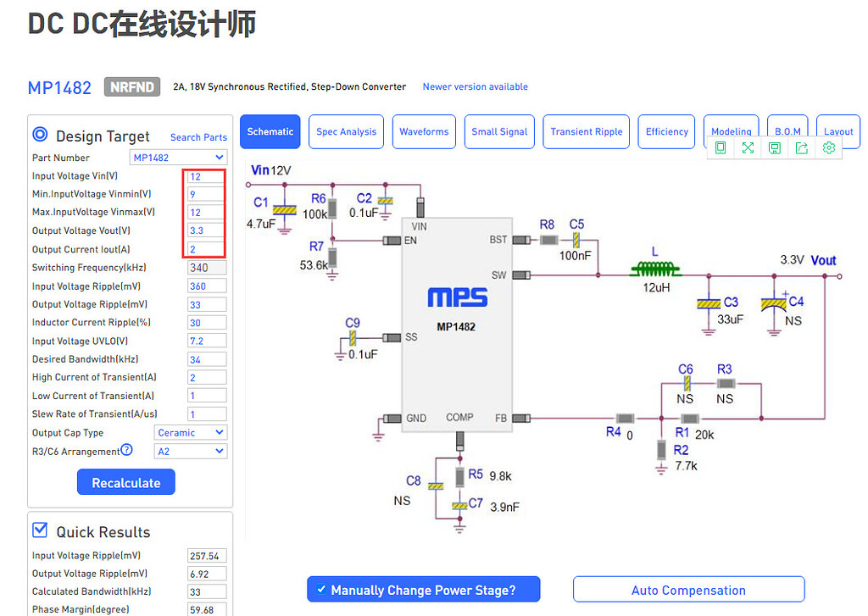Check the checkmark inside Manually Change Power Stage
Image resolution: width=868 pixels, height=616 pixels.
(321, 589)
